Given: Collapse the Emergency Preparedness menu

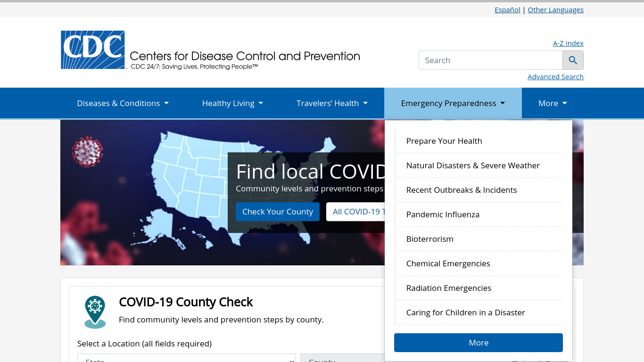Looking at the screenshot, I should tap(453, 103).
